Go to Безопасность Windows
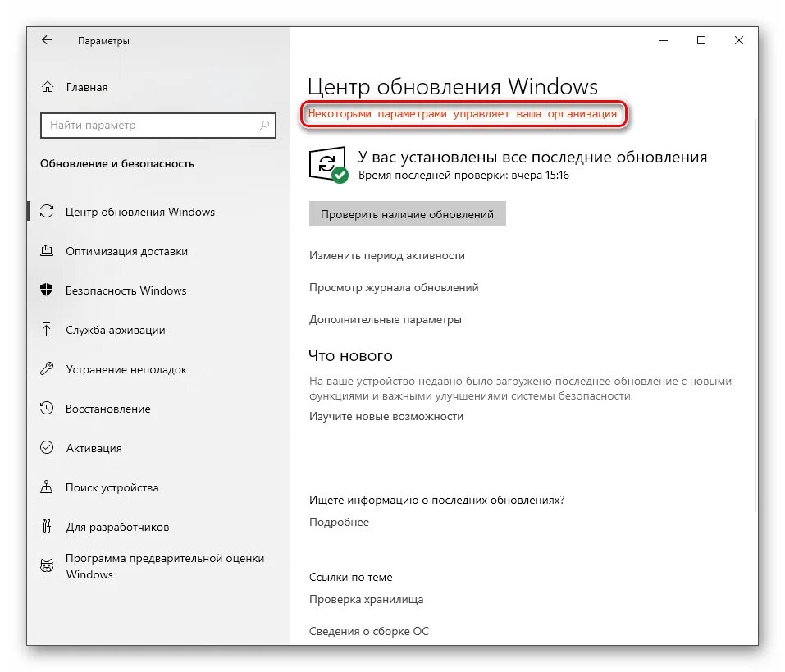Screen dimensions: 785x672 [x=126, y=290]
